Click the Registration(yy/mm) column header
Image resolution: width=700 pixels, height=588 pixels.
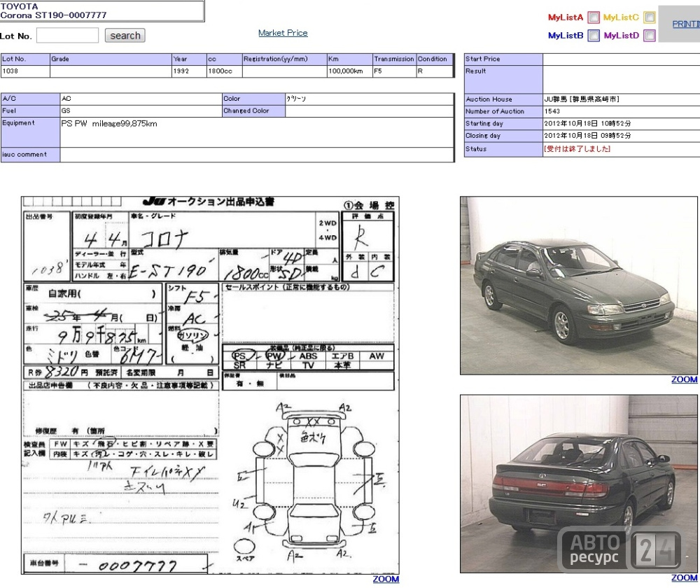tap(284, 59)
